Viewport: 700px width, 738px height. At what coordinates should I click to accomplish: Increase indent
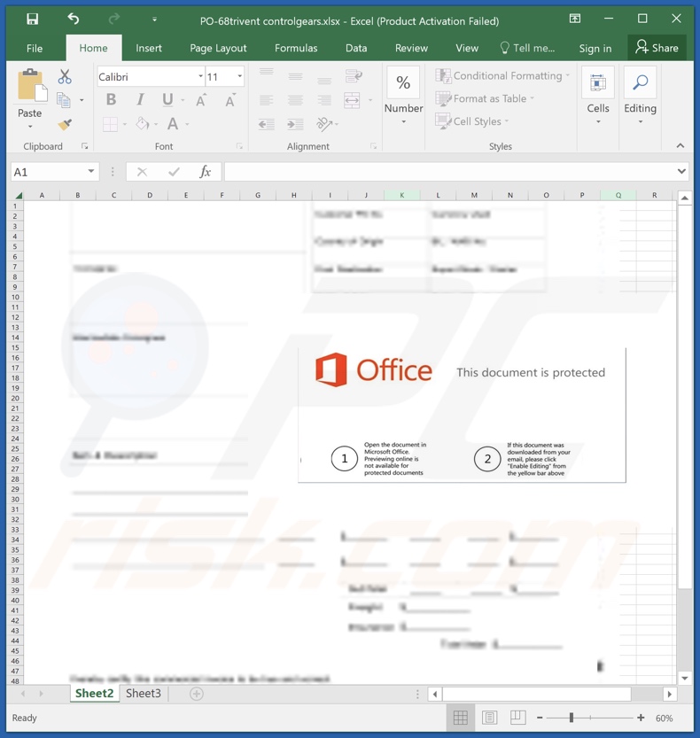tap(295, 124)
